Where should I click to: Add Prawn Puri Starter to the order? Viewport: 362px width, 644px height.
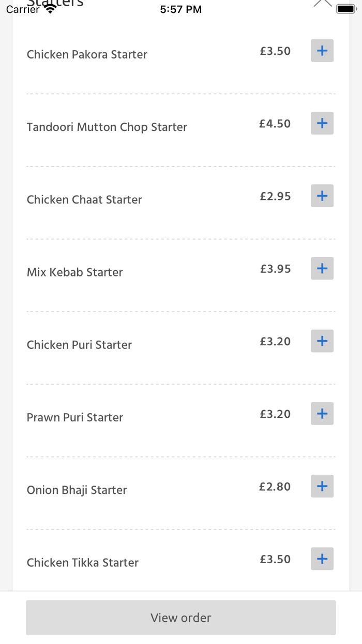(322, 413)
